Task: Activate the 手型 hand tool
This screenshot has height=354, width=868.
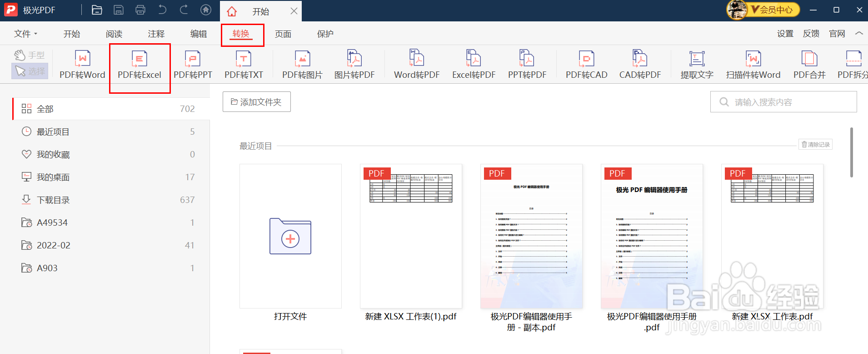Action: click(30, 55)
